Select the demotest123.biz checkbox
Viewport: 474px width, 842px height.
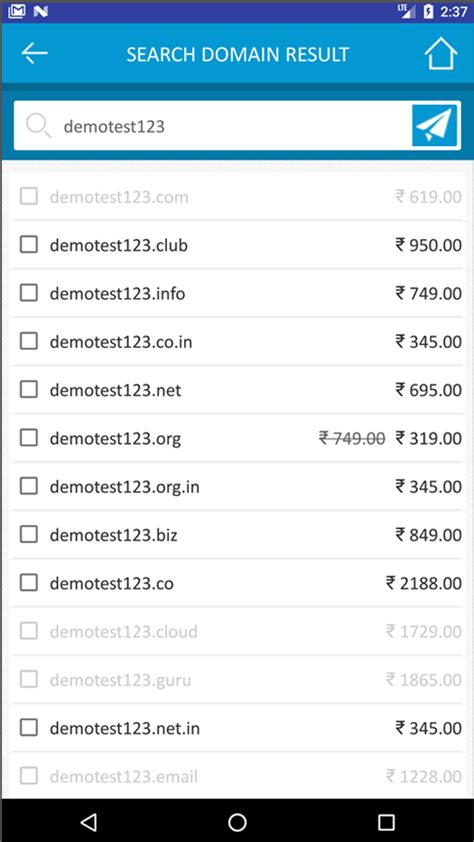point(29,534)
